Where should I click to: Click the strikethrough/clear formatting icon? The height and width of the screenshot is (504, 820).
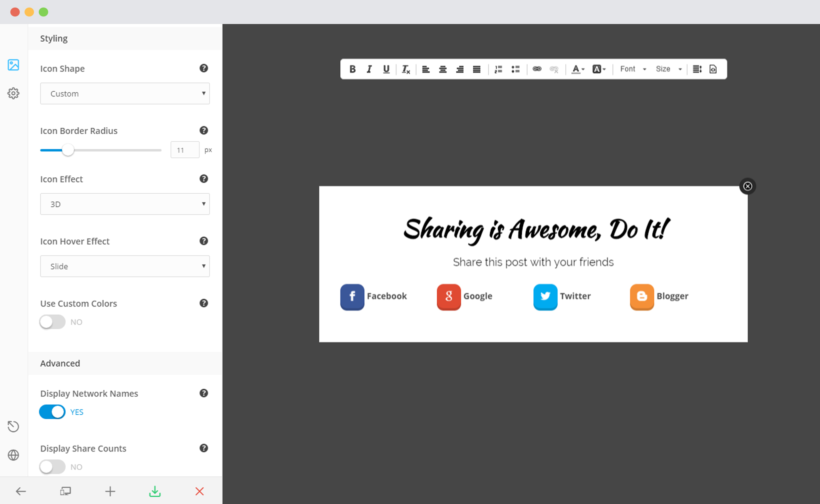click(406, 70)
